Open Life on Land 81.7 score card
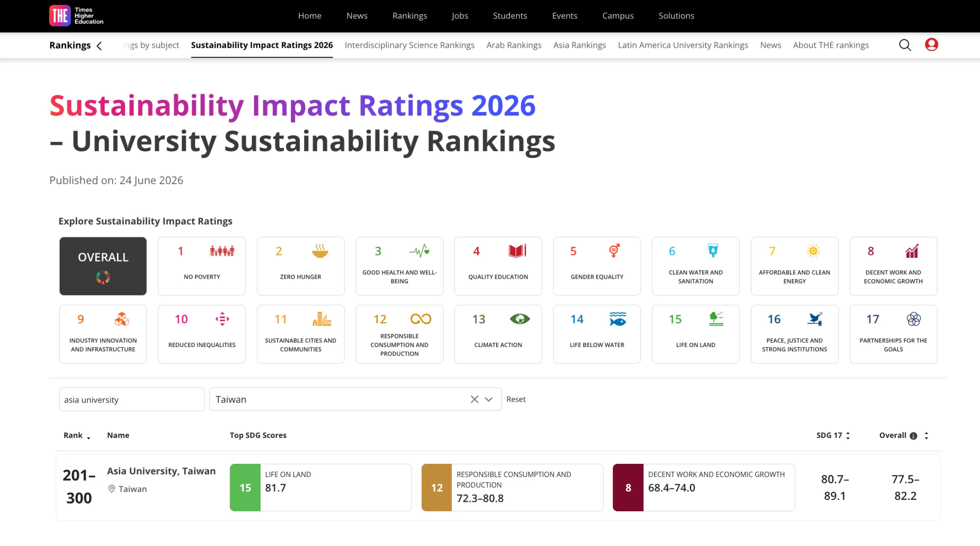The image size is (980, 546). (x=321, y=488)
